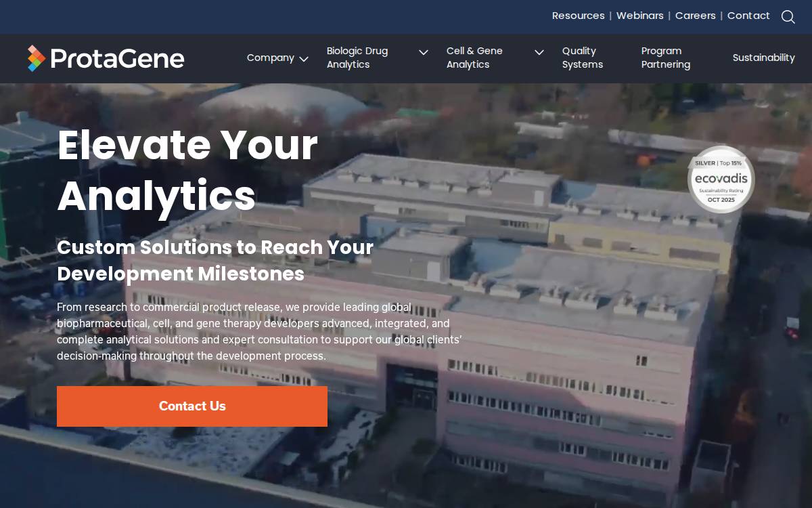
Task: Expand the Cell & Gene Analytics chevron
Action: point(539,52)
